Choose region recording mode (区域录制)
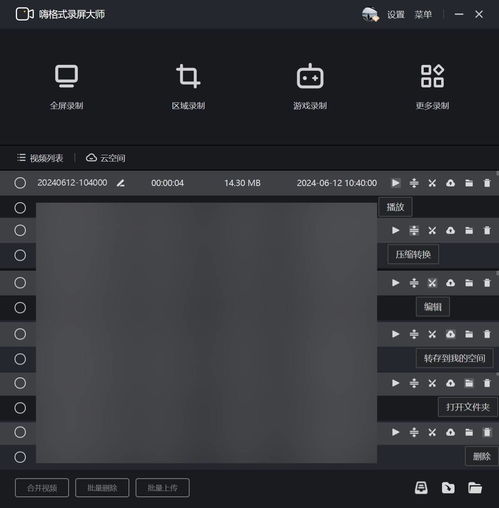499x508 pixels. click(188, 87)
